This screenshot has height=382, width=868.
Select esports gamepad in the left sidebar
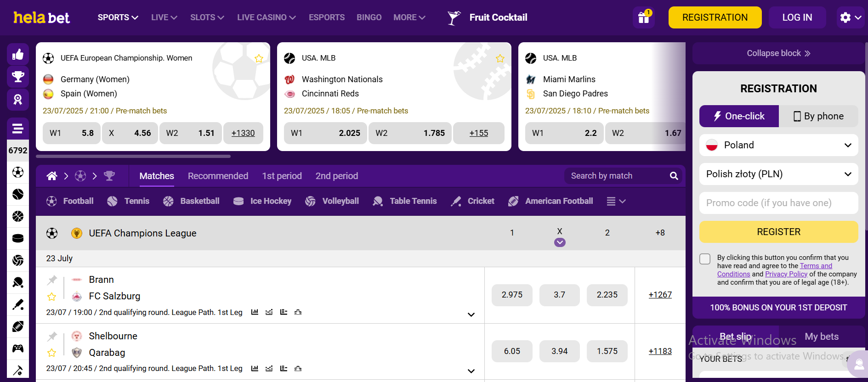pyautogui.click(x=18, y=348)
